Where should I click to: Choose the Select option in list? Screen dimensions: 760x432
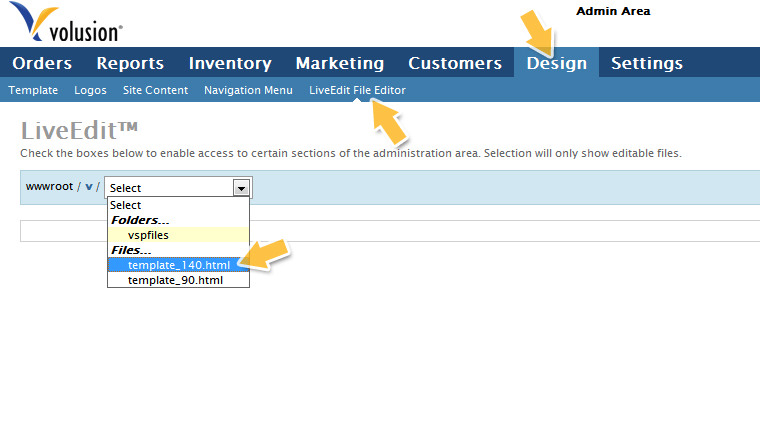(126, 205)
